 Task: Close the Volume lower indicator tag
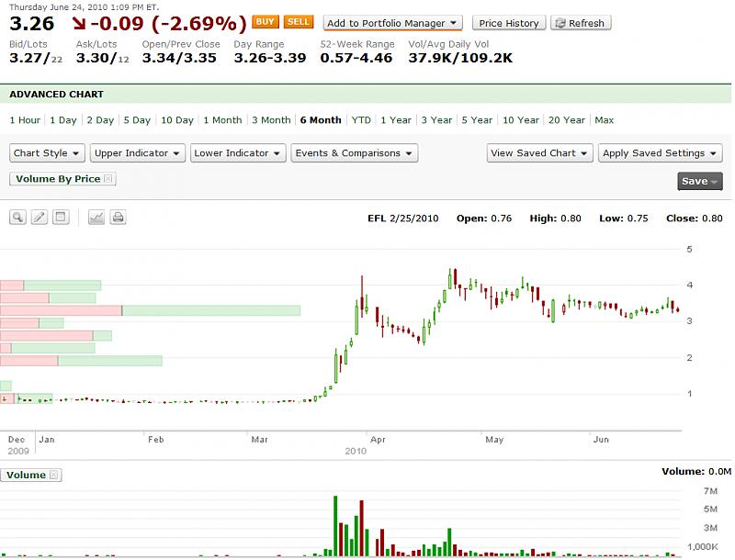tap(53, 476)
